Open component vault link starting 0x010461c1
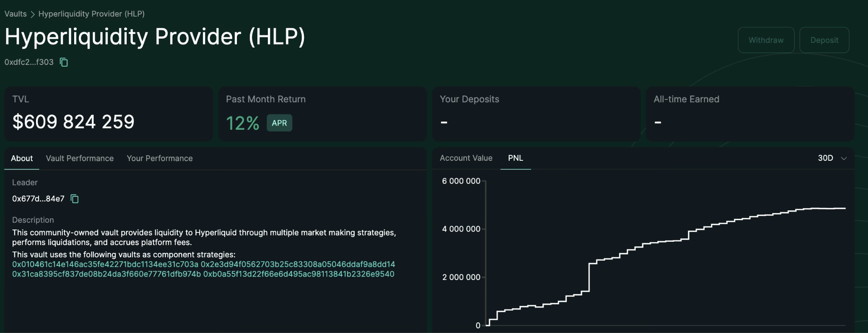This screenshot has height=333, width=868. pos(105,264)
